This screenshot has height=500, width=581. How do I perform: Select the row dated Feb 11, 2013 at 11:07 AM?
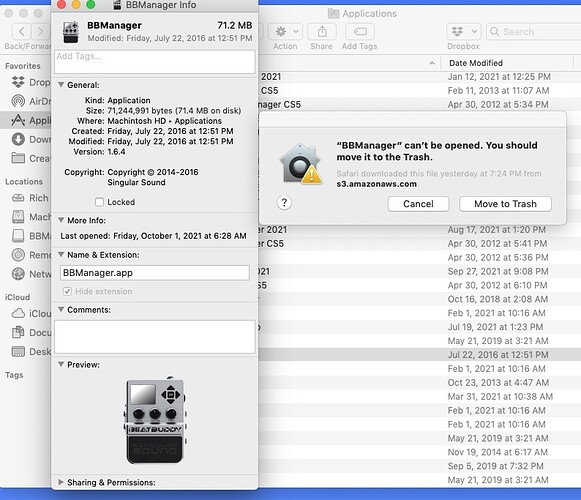tap(419, 90)
